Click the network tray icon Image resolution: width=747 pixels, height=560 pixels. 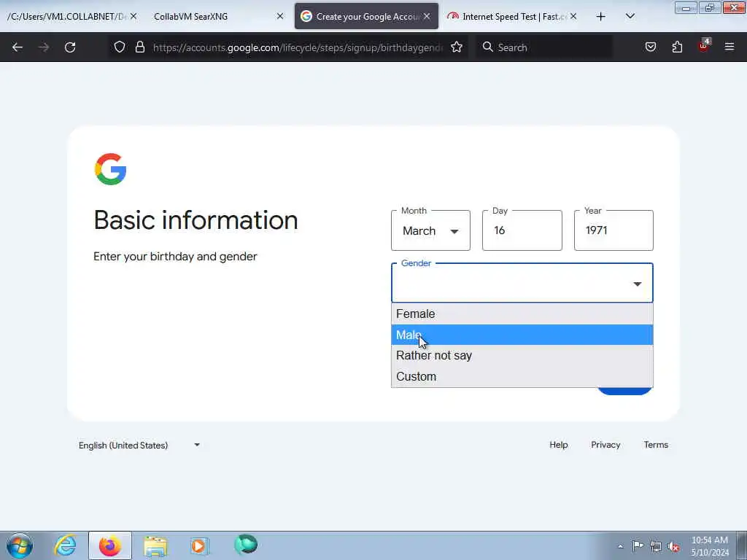656,546
